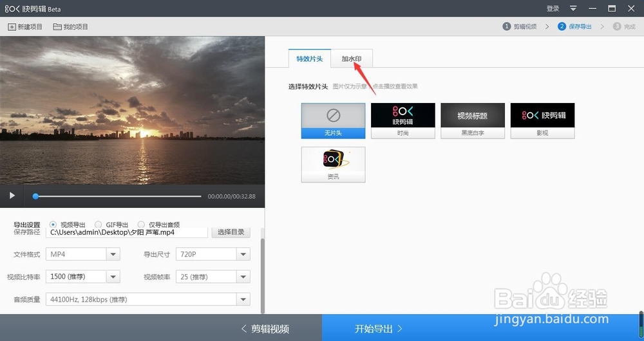Click the sunset video preview
644x341 pixels.
click(x=132, y=111)
